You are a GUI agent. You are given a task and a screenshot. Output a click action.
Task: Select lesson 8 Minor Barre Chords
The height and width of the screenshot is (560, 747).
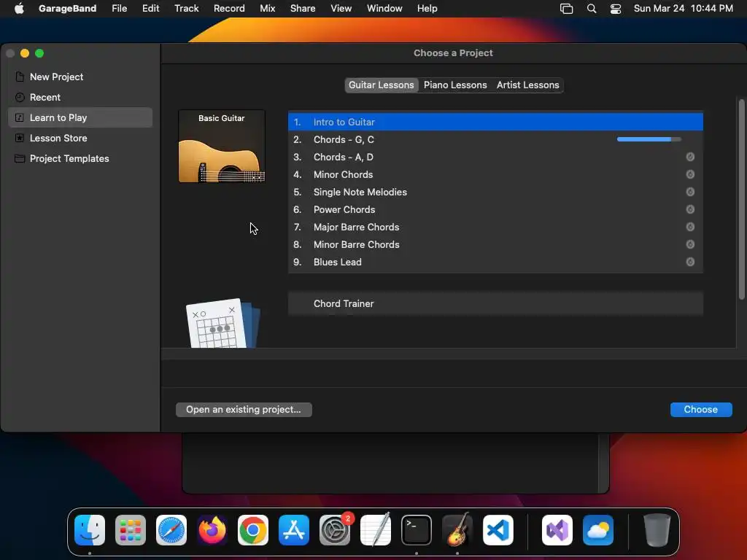[x=495, y=244]
